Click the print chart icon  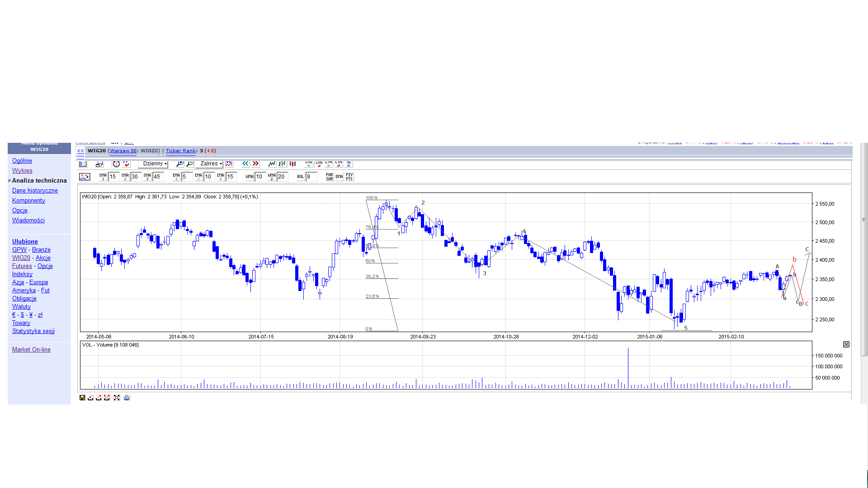[127, 398]
